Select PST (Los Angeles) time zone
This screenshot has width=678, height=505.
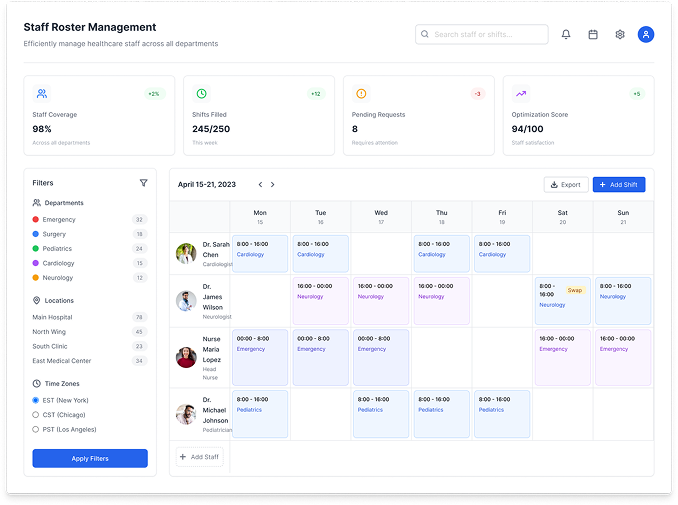coord(37,429)
